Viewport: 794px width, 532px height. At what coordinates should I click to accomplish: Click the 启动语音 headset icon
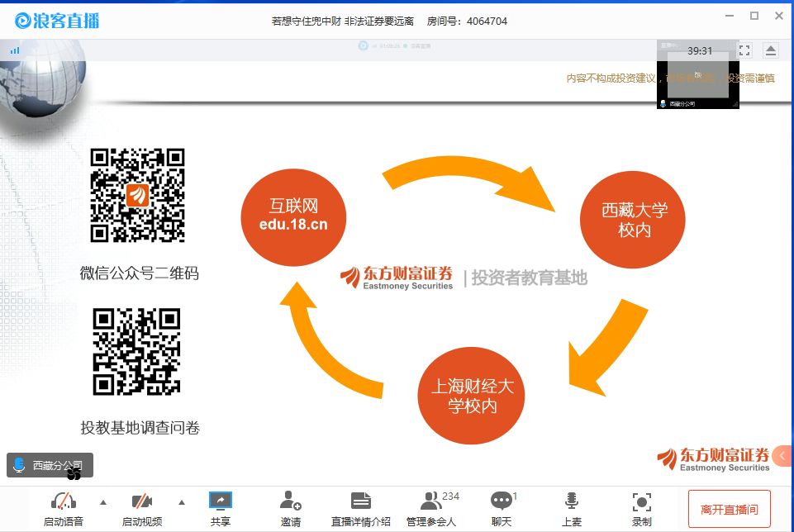[x=64, y=501]
